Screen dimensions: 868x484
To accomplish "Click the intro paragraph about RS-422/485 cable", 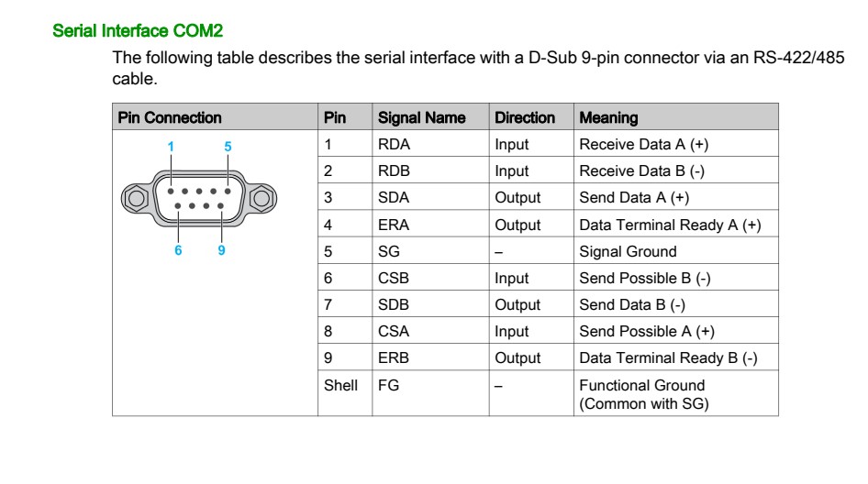I will [477, 68].
